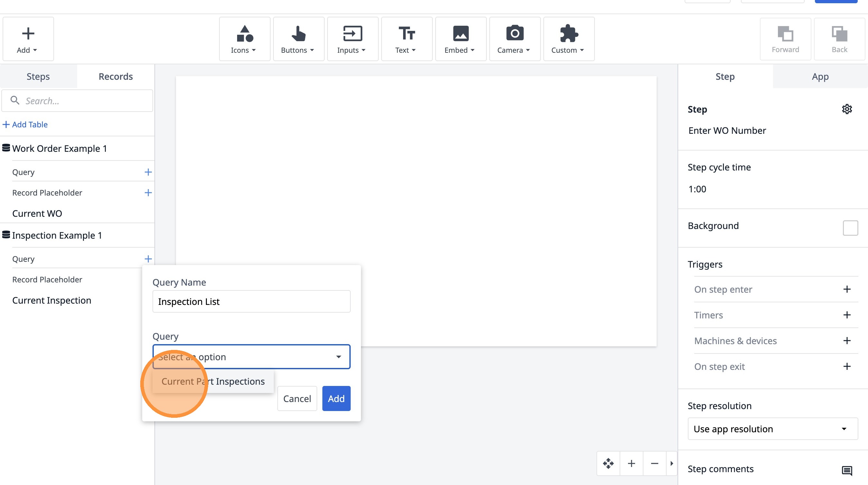Zoom in with the canvas plus icon
The image size is (868, 485).
pos(632,463)
